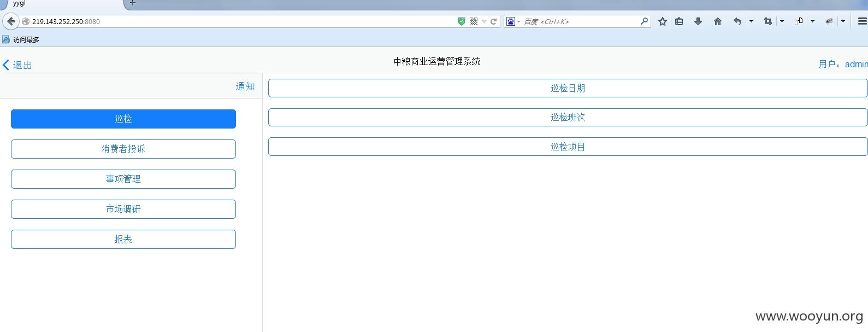Open a new tab with plus button
The width and height of the screenshot is (868, 332).
point(132,3)
